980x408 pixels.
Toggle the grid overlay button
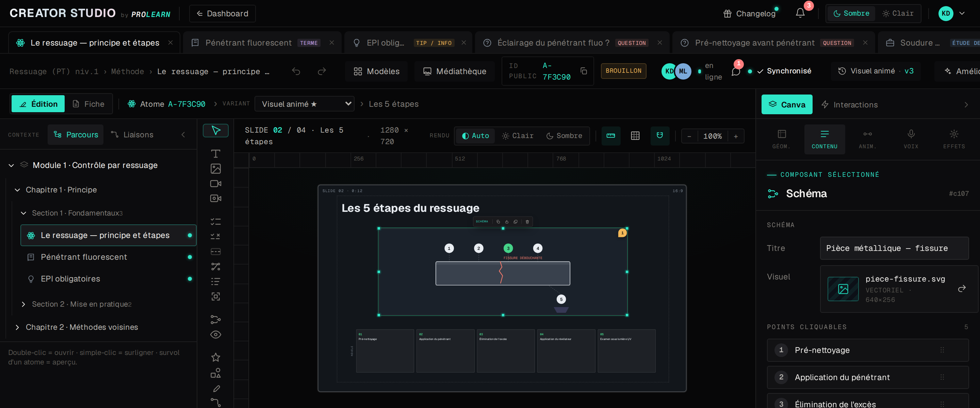coord(635,136)
